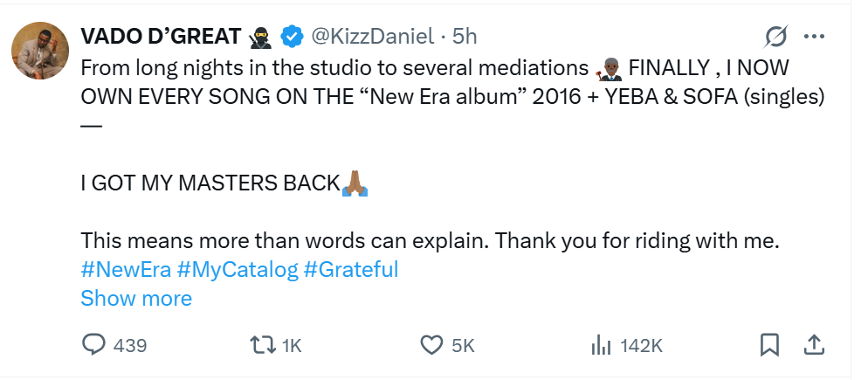Click the 142K views count
The height and width of the screenshot is (380, 868).
tap(642, 346)
